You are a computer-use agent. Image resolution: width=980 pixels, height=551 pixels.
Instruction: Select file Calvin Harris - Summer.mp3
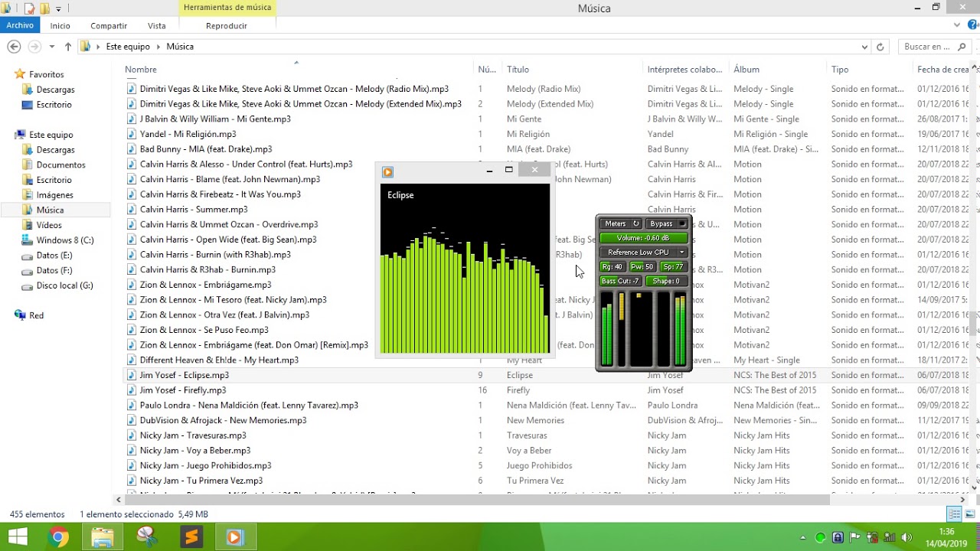pyautogui.click(x=194, y=210)
